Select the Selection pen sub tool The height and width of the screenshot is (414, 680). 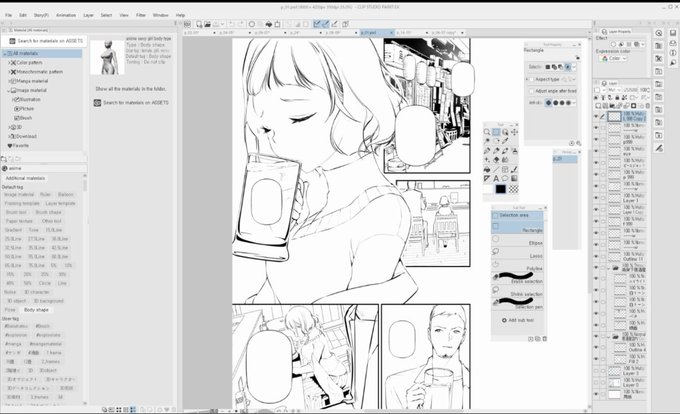coord(517,303)
